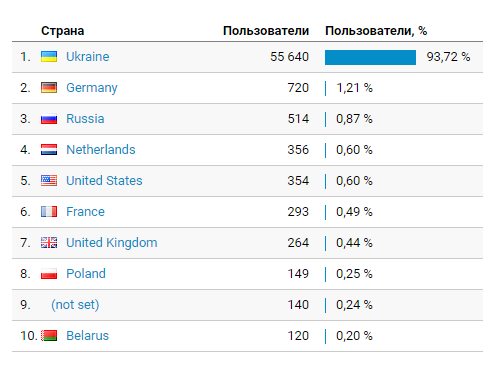Sort by Пользователи column header
Viewport: 491px width, 369px height.
coord(266,31)
